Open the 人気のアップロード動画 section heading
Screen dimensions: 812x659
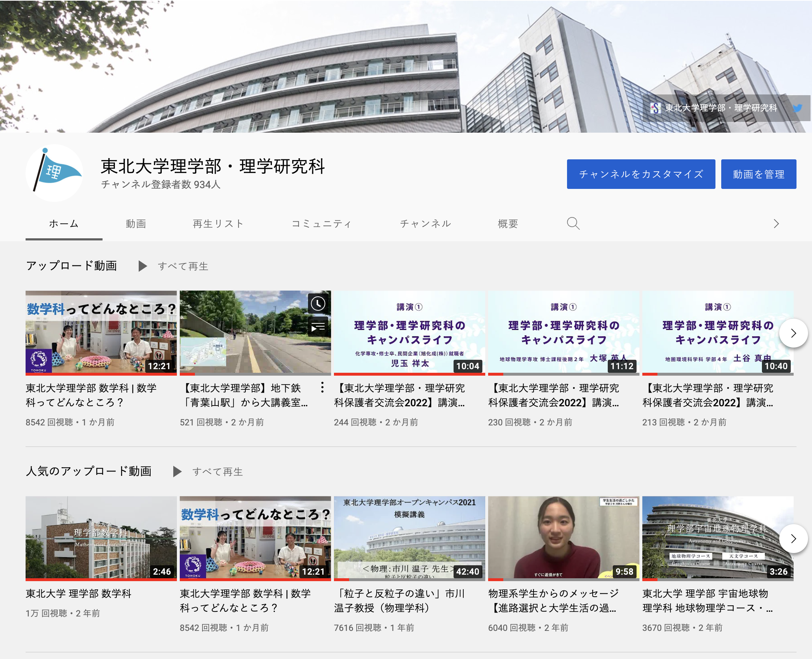tap(89, 471)
